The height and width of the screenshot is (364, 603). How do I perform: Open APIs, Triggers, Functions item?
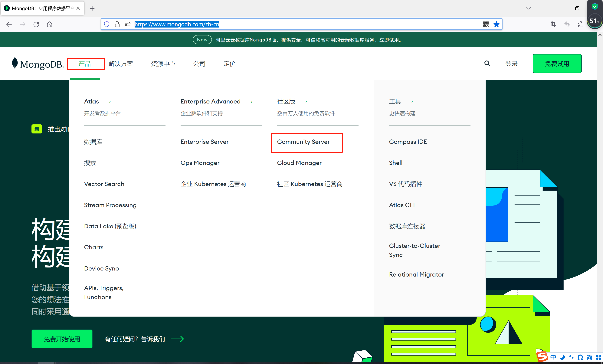pyautogui.click(x=104, y=293)
